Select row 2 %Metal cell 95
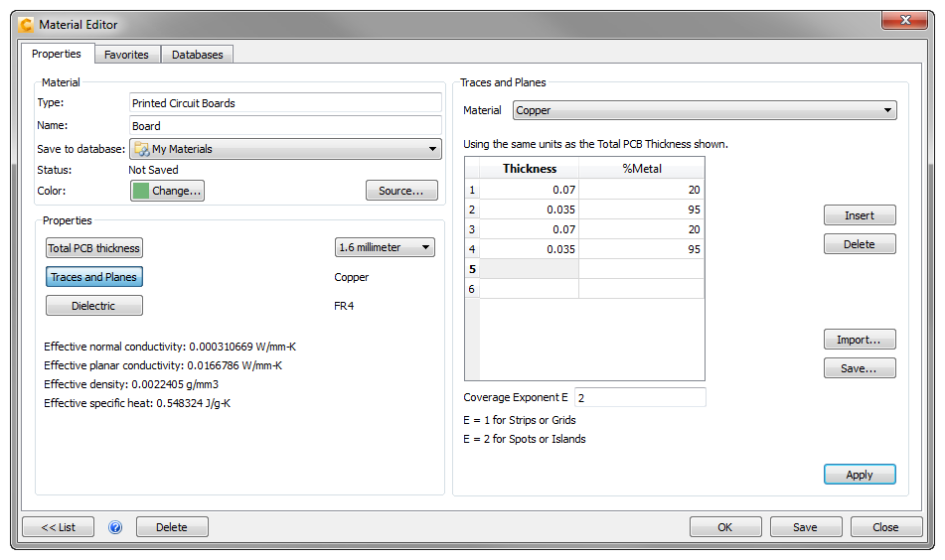 641,210
